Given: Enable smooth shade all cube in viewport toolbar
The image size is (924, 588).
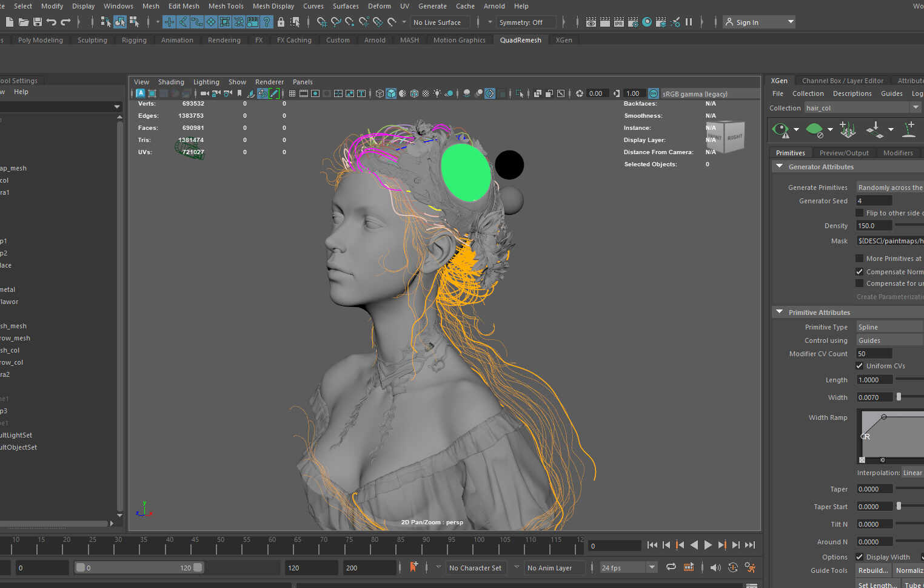Looking at the screenshot, I should (x=391, y=93).
